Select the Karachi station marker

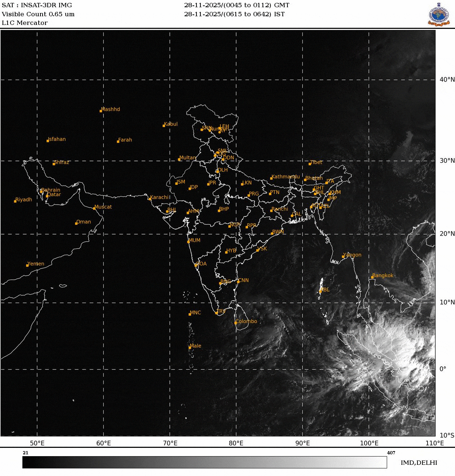[150, 198]
